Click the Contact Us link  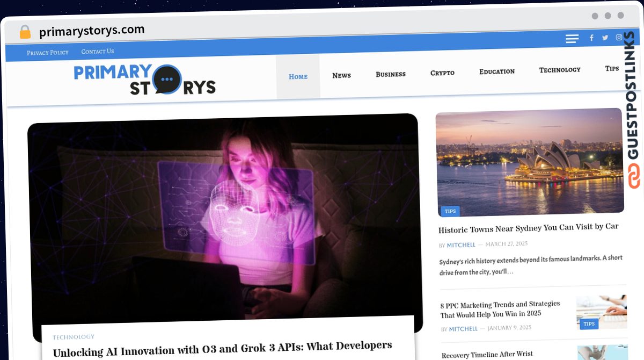(x=97, y=52)
